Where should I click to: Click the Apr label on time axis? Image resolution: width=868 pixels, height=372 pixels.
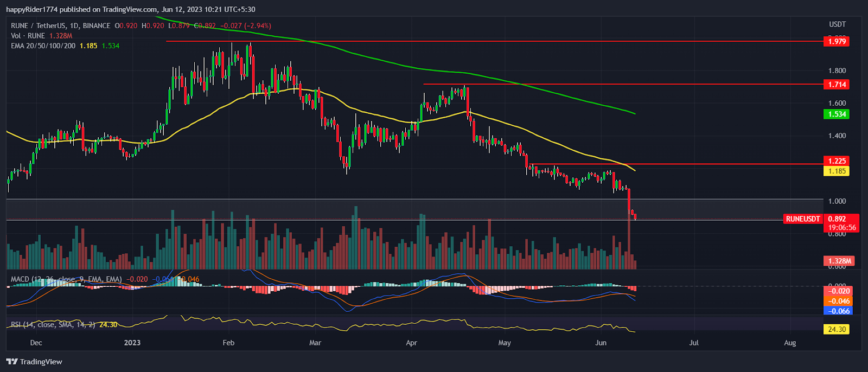[x=411, y=343]
